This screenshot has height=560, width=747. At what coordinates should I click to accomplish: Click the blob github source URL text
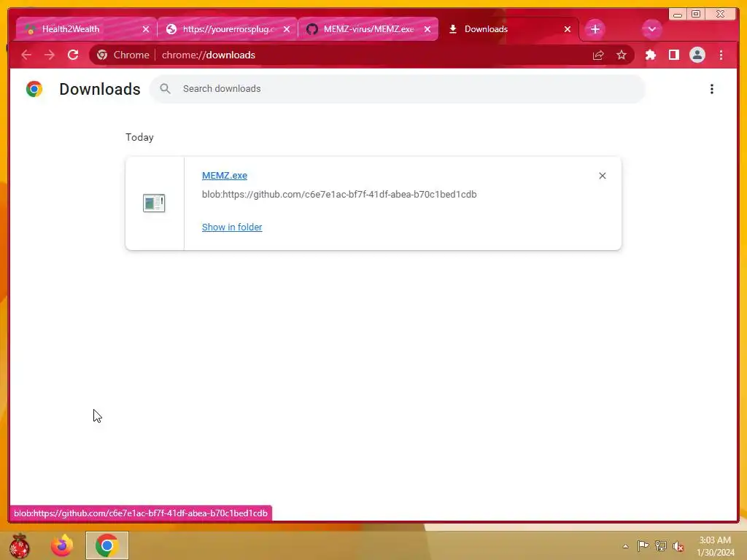click(339, 194)
